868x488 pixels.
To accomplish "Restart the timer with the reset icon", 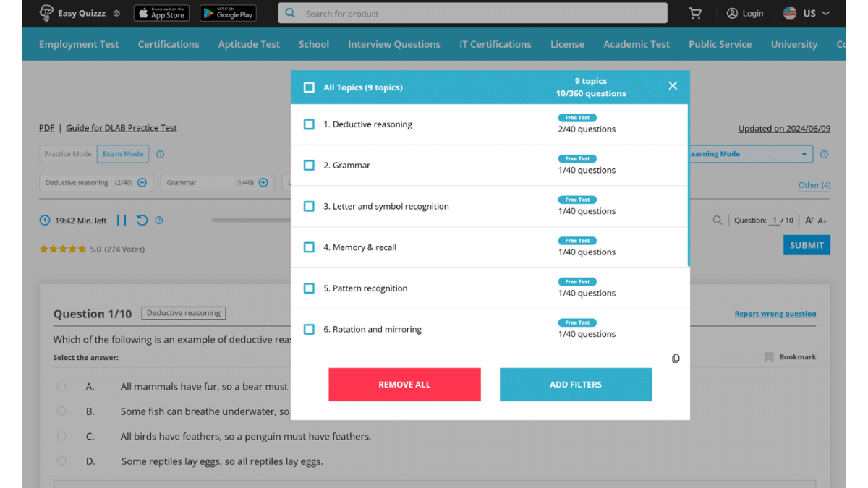I will [x=142, y=220].
